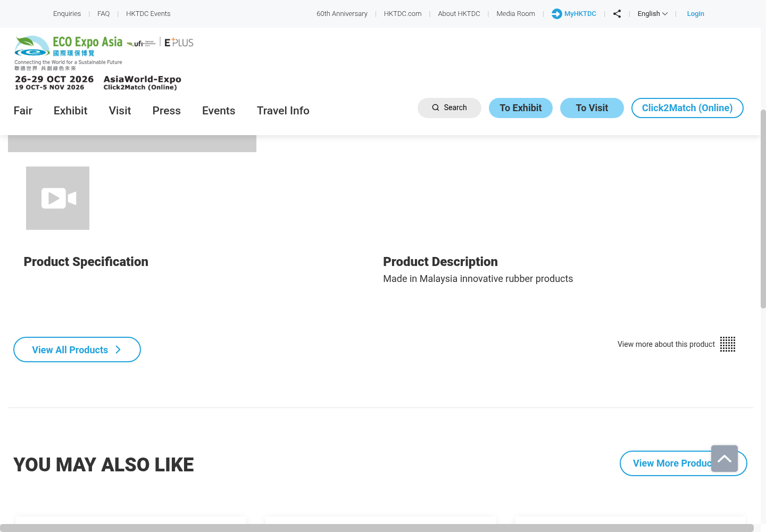Click the To Visit button

coord(592,108)
